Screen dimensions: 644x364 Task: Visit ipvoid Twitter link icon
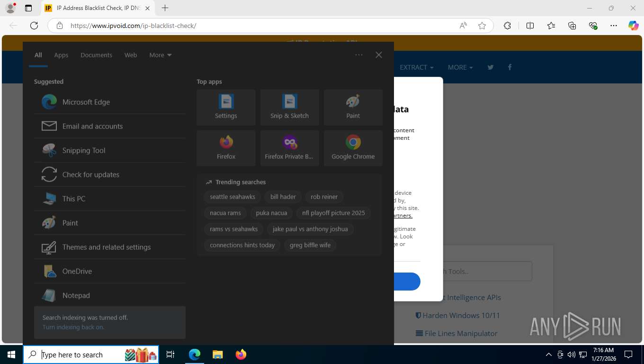[491, 67]
